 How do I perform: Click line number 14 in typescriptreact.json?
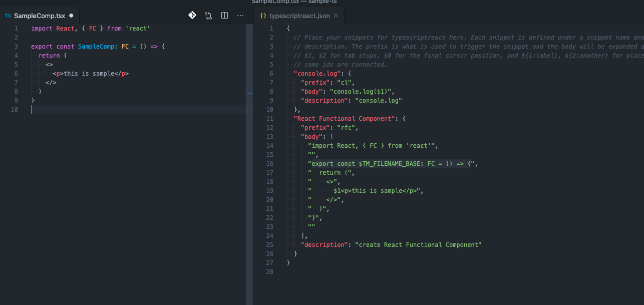tap(270, 145)
